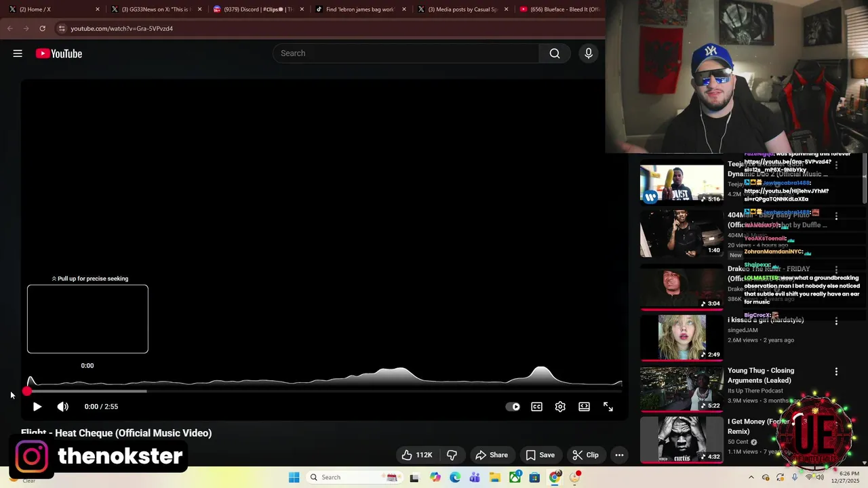
Task: Open more actions ellipsis below video
Action: [619, 455]
